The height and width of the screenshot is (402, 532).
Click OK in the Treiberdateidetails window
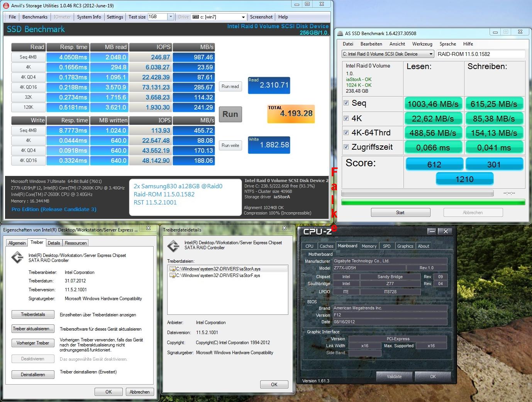click(274, 384)
